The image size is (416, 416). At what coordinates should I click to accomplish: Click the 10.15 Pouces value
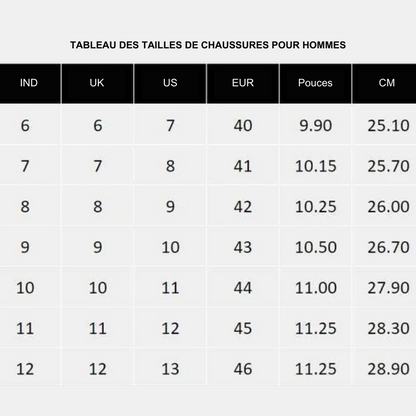click(316, 166)
